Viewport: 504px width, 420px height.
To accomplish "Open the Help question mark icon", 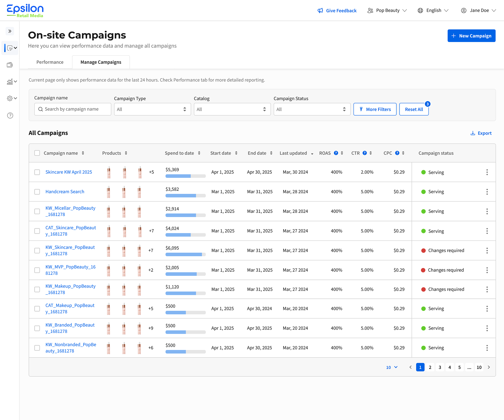I will coord(10,115).
